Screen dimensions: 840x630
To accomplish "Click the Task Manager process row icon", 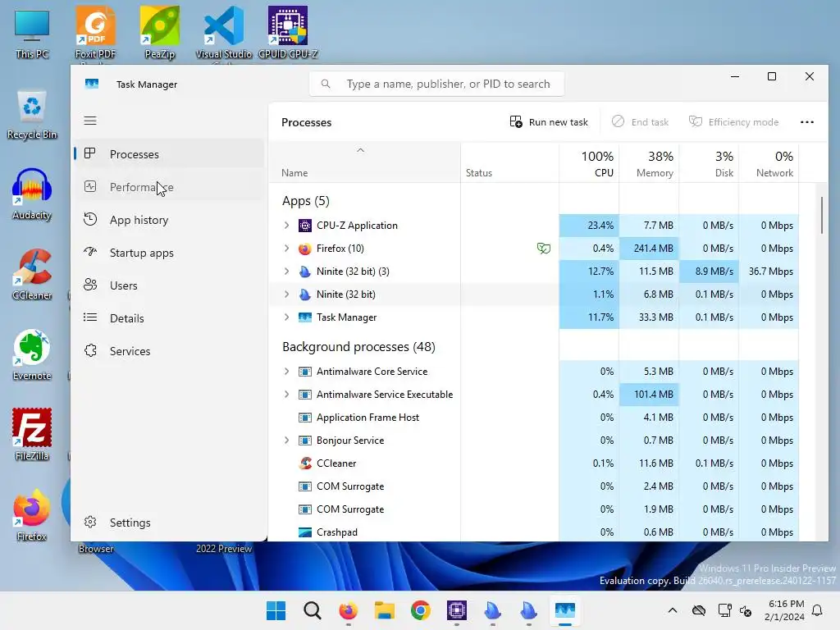I will (305, 317).
